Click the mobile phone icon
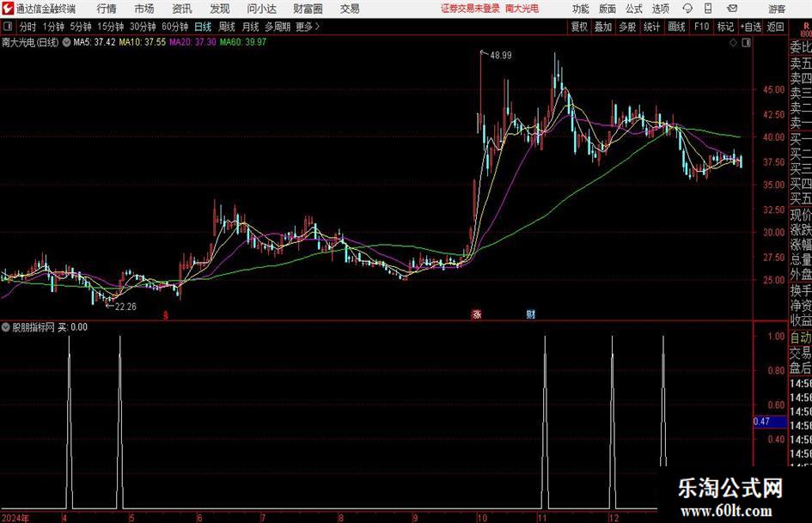 [x=708, y=9]
